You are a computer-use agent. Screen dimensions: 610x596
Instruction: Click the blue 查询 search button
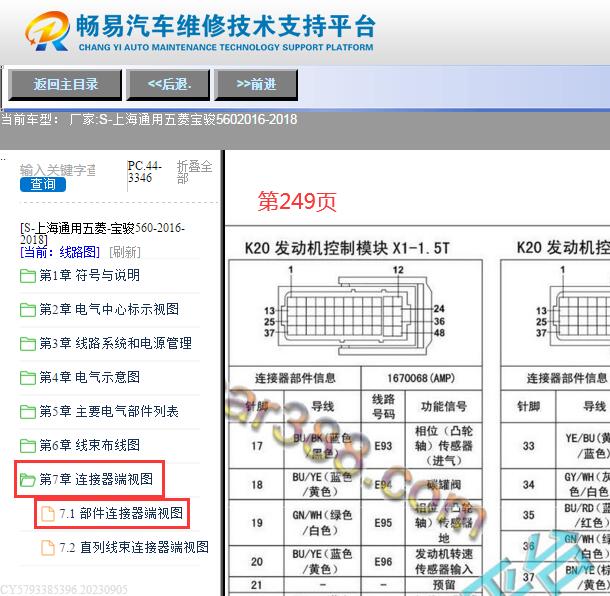[x=43, y=184]
